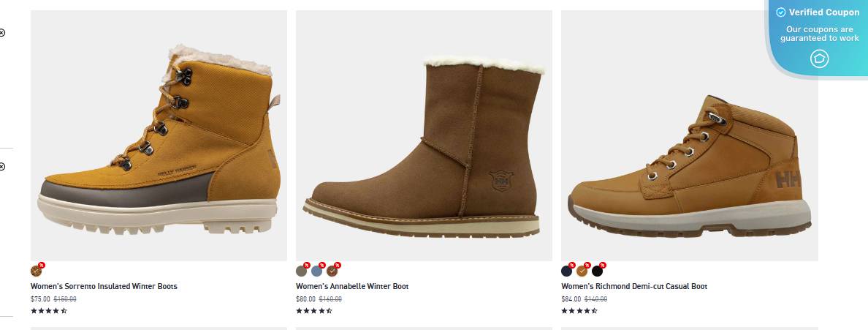Open Women's Richmond Demi-cut Casual Boot link
The height and width of the screenshot is (330, 868).
[x=634, y=286]
